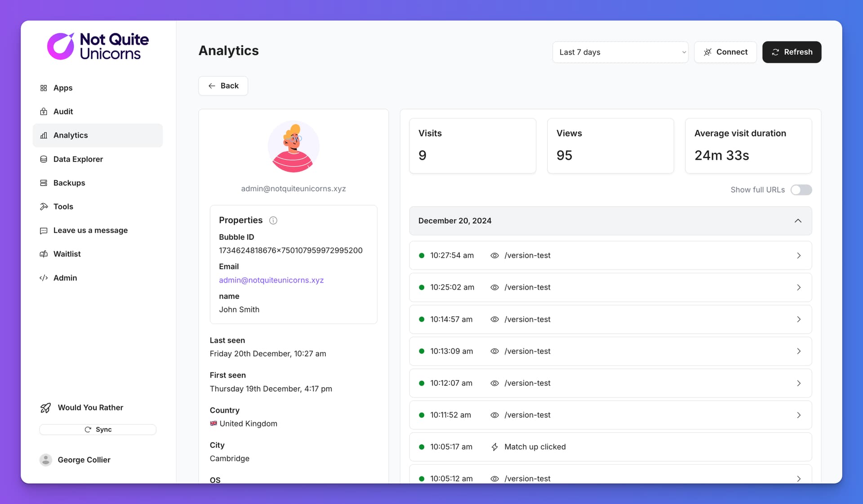
Task: Open the admin@notquiteunicorns.xyz email link
Action: coord(271,280)
